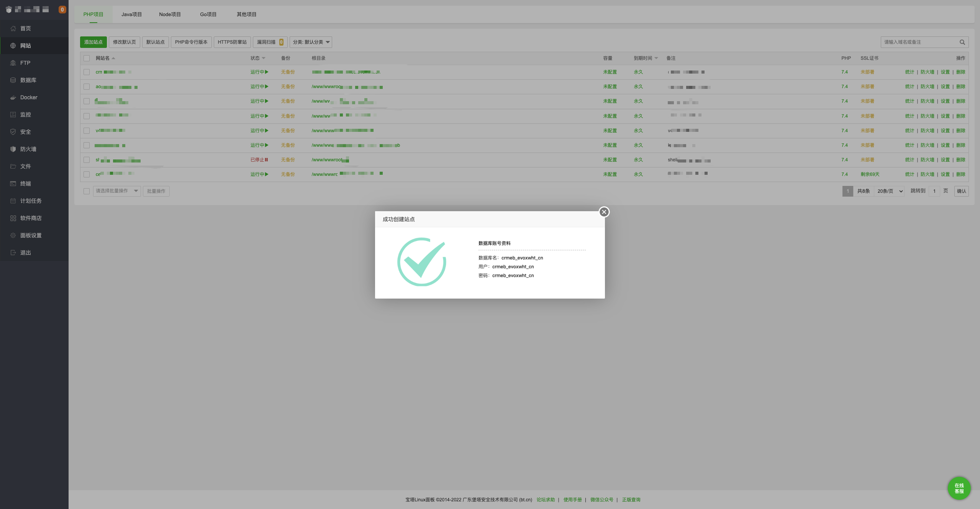
Task: Click the Docker sidebar icon
Action: point(13,97)
